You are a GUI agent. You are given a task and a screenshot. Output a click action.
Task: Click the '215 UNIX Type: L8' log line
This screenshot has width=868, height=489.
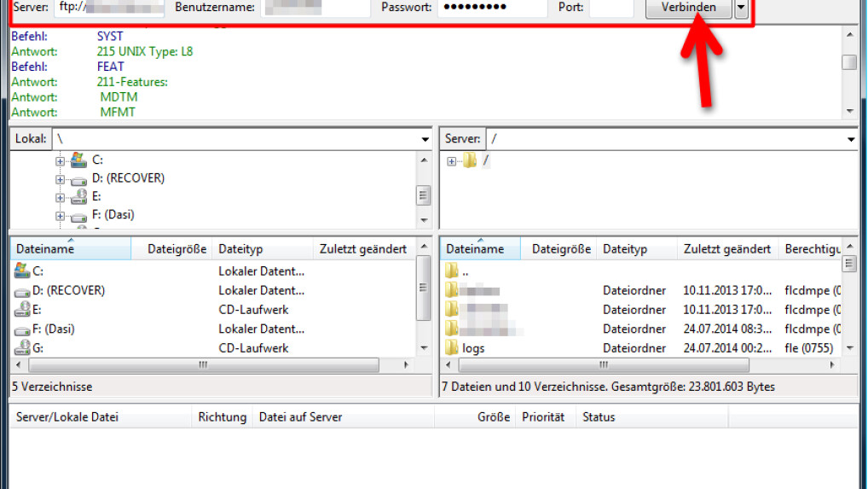pyautogui.click(x=144, y=52)
